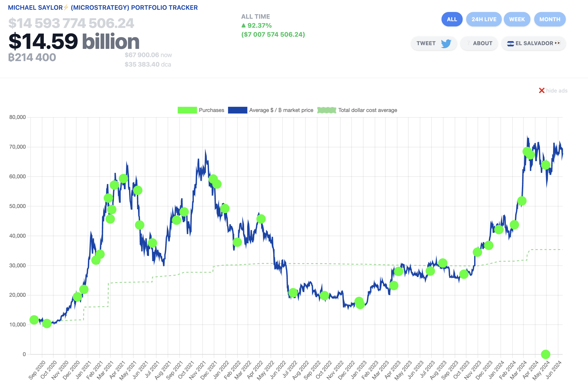The height and width of the screenshot is (390, 588).
Task: Click the Michael Saylor Portfolio Tracker title
Action: 103,7
